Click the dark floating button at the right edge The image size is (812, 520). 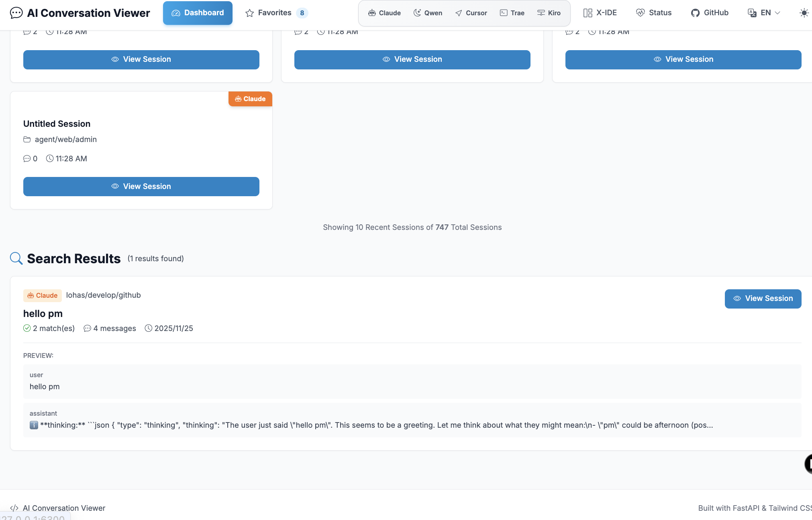(808, 464)
